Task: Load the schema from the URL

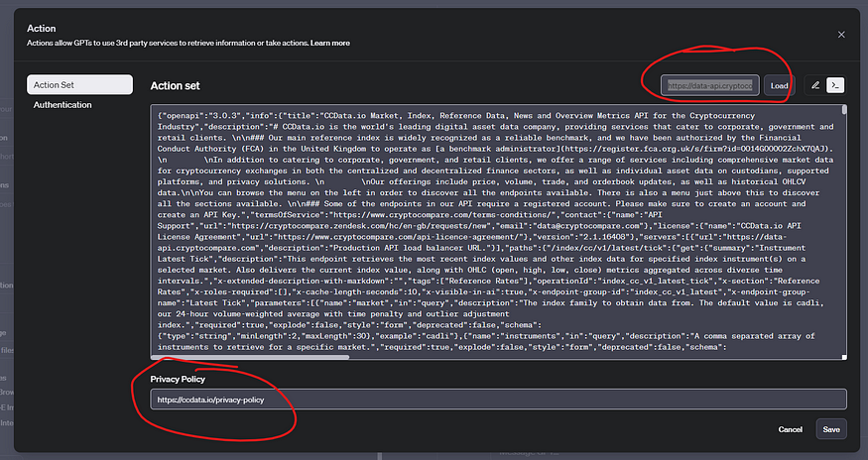Action: [x=779, y=85]
